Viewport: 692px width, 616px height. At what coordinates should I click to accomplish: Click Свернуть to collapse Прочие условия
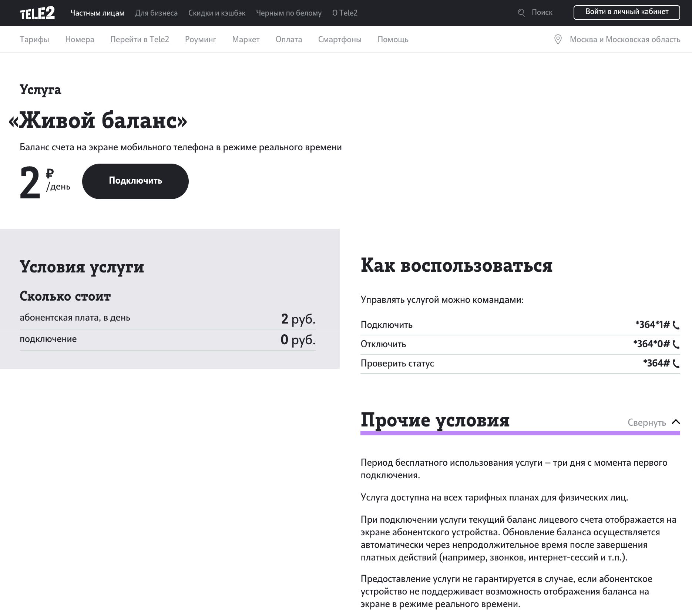click(x=646, y=422)
